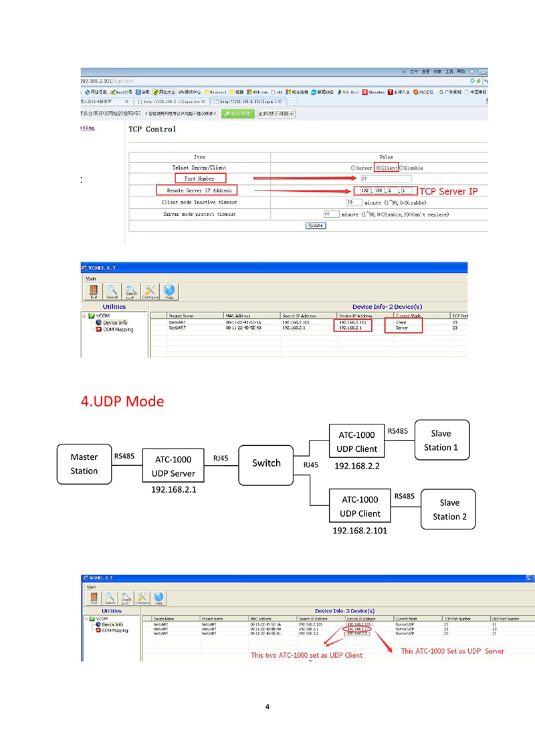Click the hao123 bookmark icon
Viewport: 535px width, 756px height.
112,92
